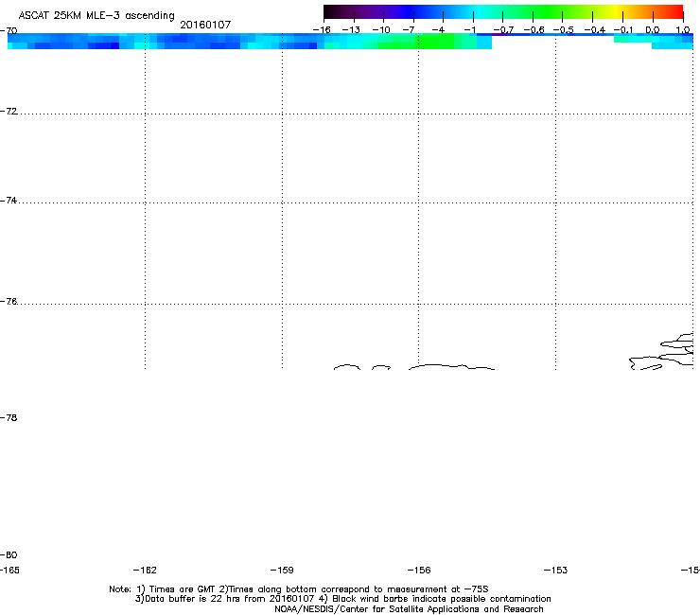This screenshot has width=700, height=615.
Task: Click the -13 colorbar label
Action: [x=351, y=30]
